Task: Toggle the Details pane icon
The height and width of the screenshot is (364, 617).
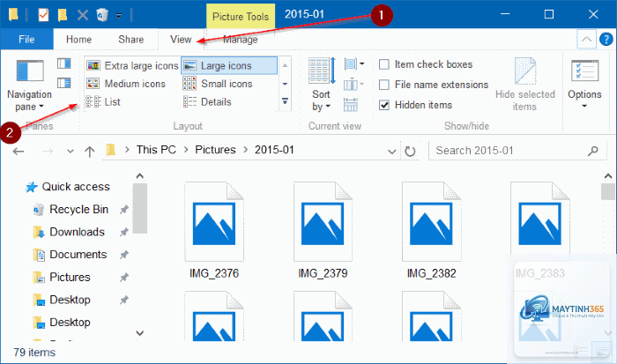Action: (x=63, y=83)
